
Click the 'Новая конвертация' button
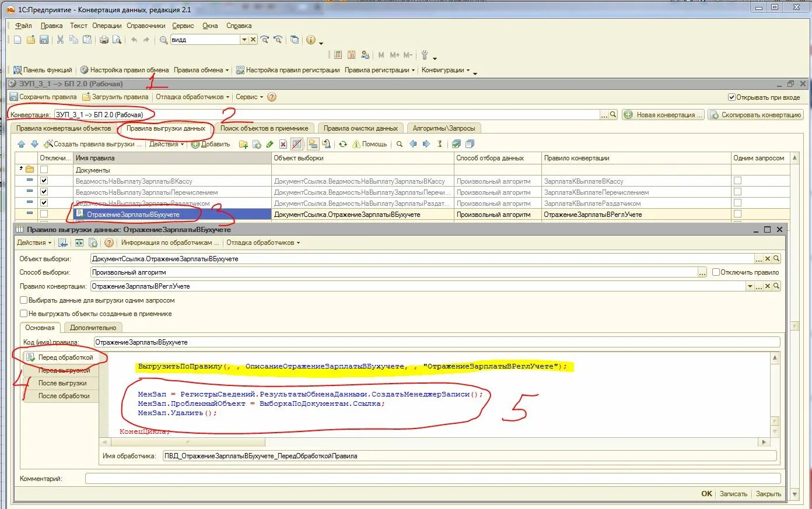[x=664, y=115]
